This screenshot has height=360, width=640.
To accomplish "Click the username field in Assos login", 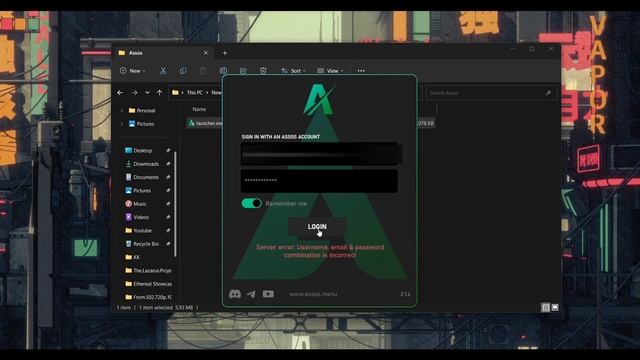I will click(319, 154).
